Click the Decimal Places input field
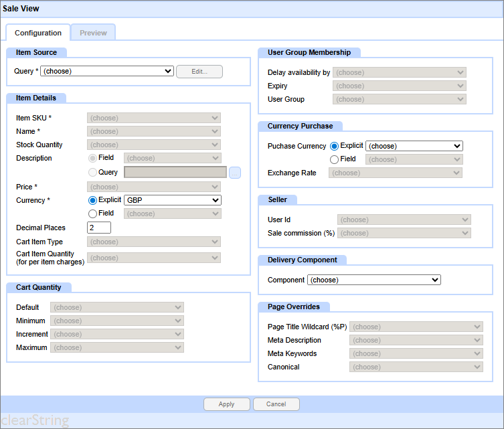This screenshot has height=429, width=504. point(99,228)
